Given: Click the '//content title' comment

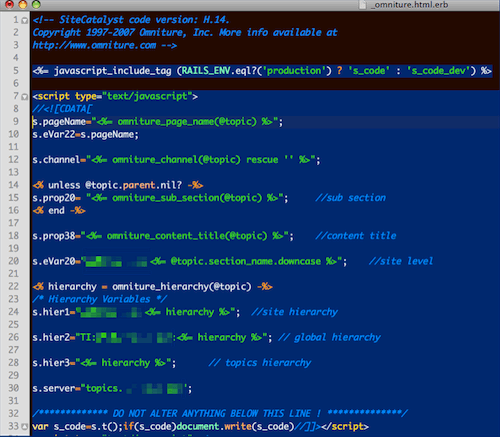Looking at the screenshot, I should pos(356,236).
